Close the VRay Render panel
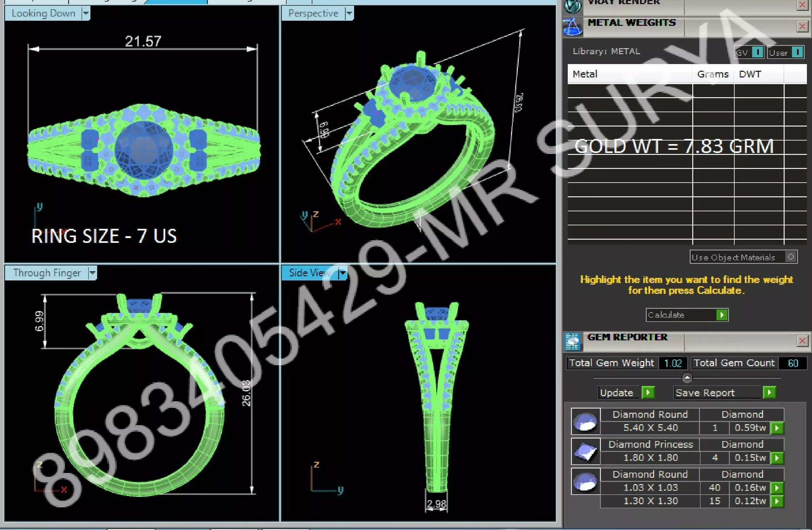This screenshot has width=812, height=530. coord(802,4)
